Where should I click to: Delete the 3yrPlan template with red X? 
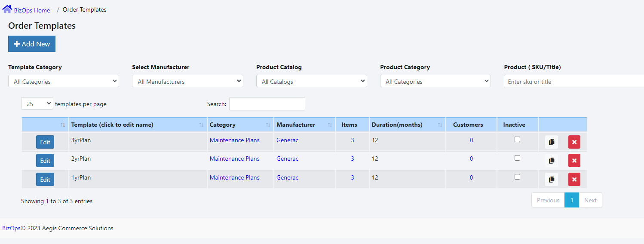point(574,142)
